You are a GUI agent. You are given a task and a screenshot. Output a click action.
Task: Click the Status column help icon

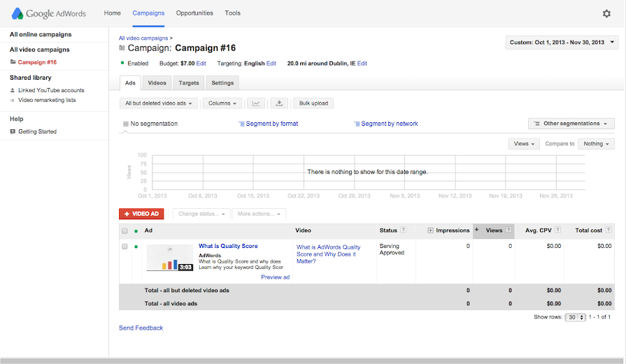point(404,230)
